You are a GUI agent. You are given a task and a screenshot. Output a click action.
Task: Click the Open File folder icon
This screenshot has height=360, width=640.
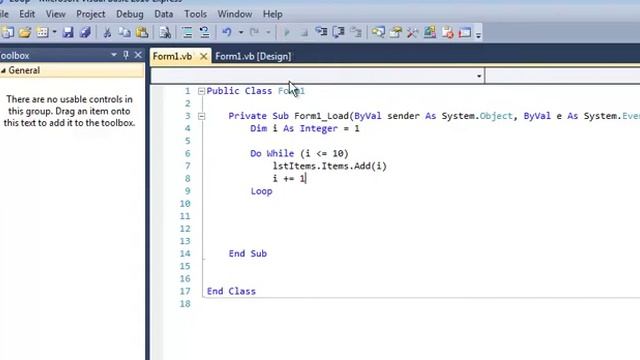coord(25,32)
